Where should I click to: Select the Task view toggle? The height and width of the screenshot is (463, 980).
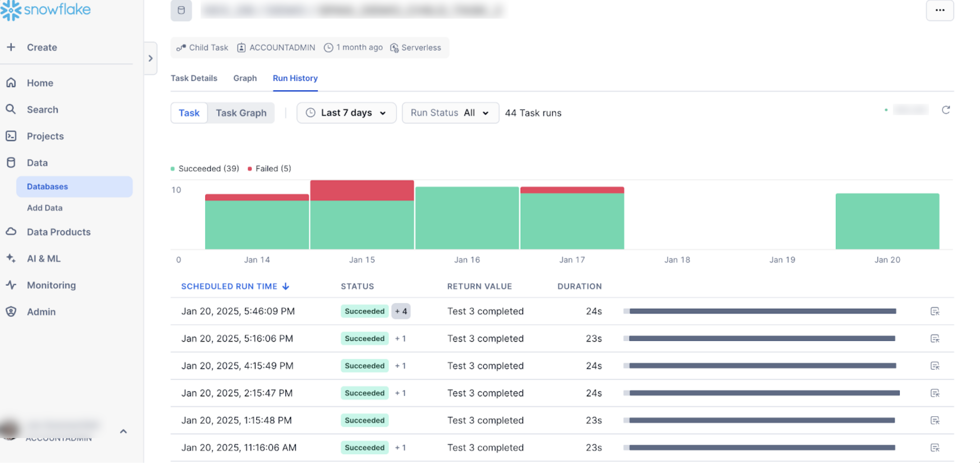point(189,113)
